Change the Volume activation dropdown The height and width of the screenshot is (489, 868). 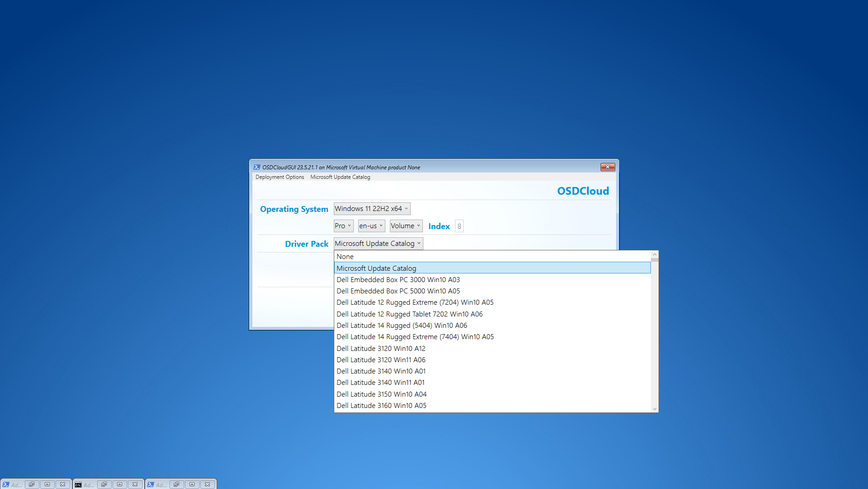[406, 226]
